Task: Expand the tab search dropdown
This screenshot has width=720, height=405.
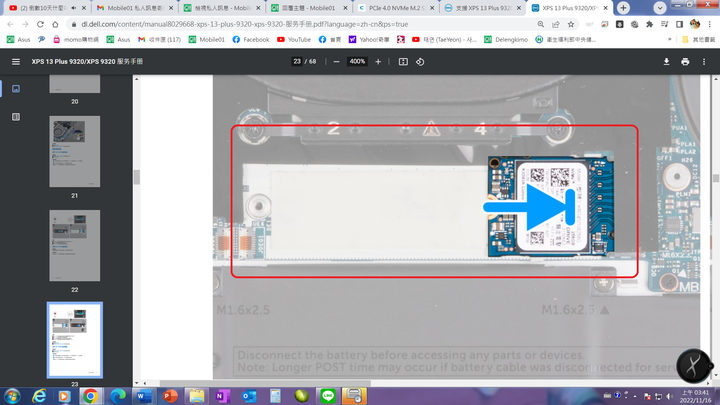Action: pos(660,8)
